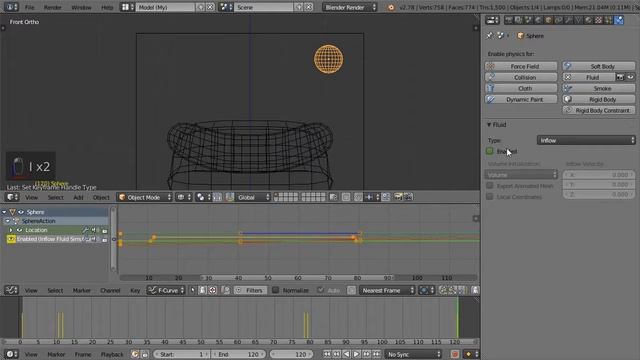Open the No Sync dropdown
The height and width of the screenshot is (360, 640).
coord(413,354)
